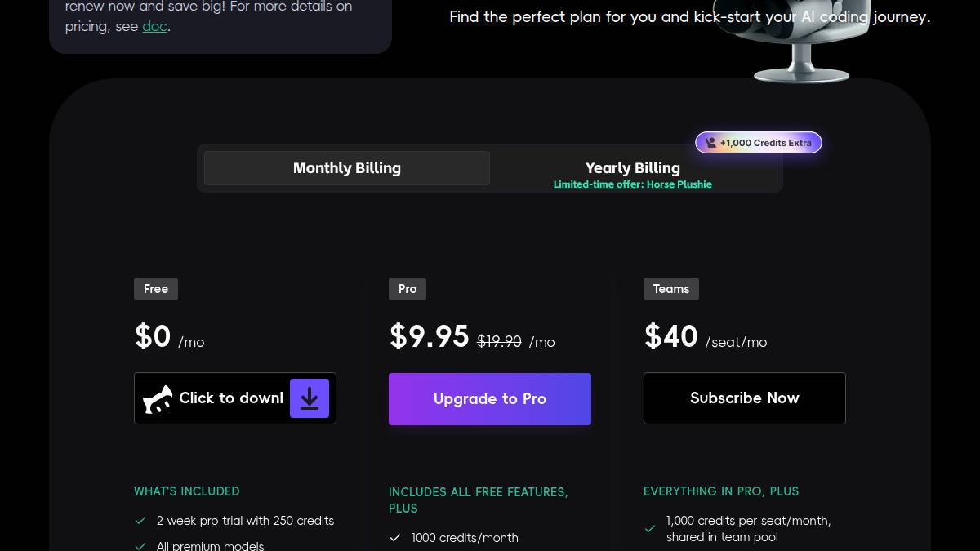This screenshot has height=551, width=980.
Task: Click the Free plan label
Action: (156, 289)
